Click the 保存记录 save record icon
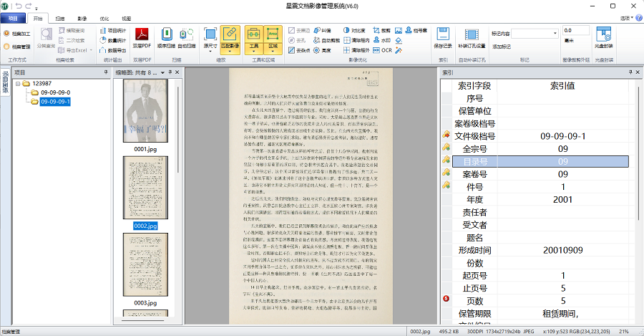The width and height of the screenshot is (644, 336). (443, 34)
